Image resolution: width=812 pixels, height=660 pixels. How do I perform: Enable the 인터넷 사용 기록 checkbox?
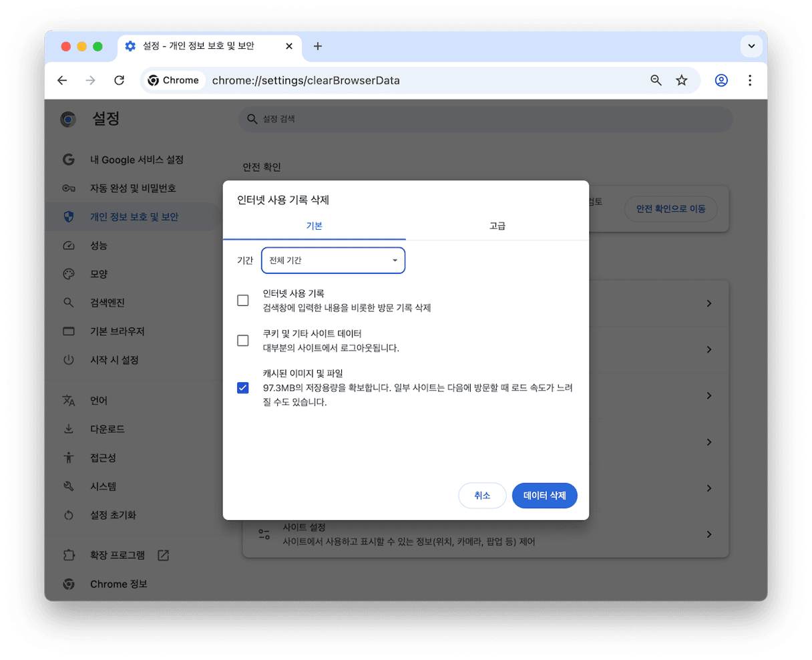[243, 301]
